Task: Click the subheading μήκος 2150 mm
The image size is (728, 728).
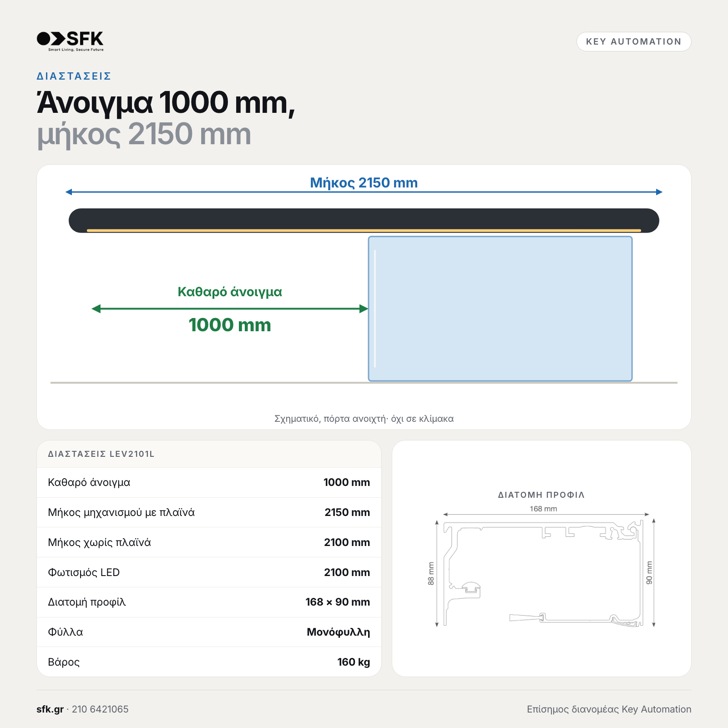Action: pyautogui.click(x=144, y=135)
